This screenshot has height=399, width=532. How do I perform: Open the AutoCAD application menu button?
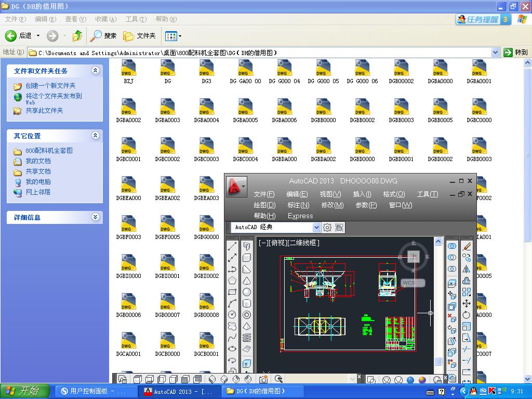pos(236,186)
